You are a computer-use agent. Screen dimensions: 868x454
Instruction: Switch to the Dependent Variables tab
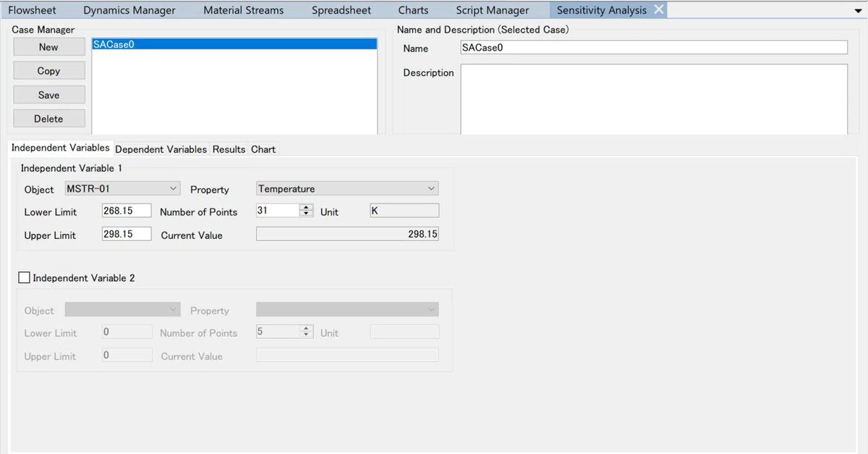(161, 149)
